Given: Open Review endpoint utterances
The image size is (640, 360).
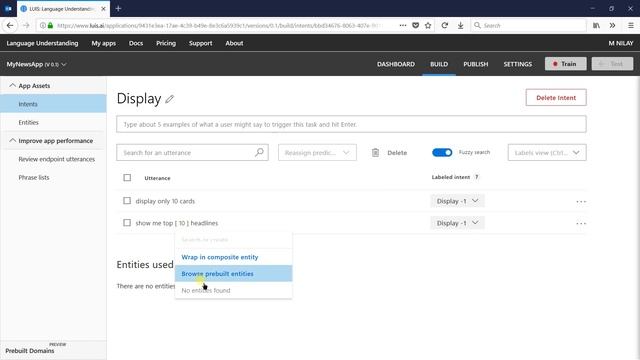Looking at the screenshot, I should 56,159.
